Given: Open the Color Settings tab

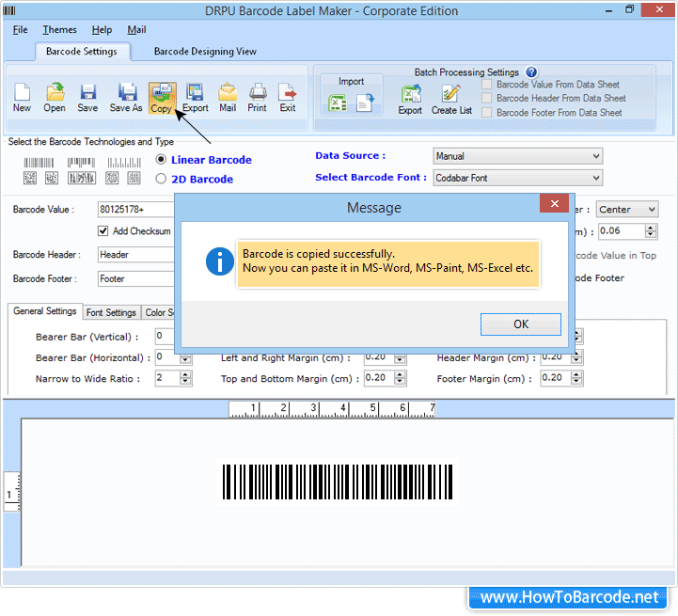Looking at the screenshot, I should pos(159,312).
